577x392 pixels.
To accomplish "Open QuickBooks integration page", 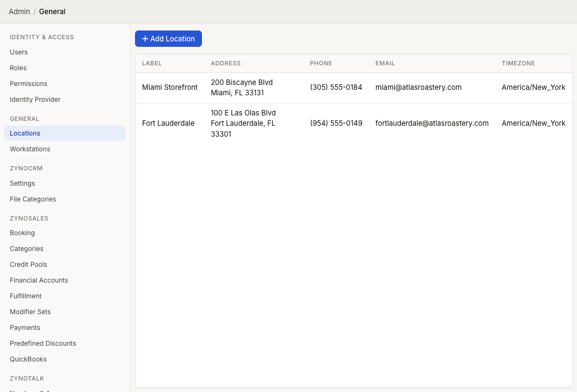I will 65,360.
